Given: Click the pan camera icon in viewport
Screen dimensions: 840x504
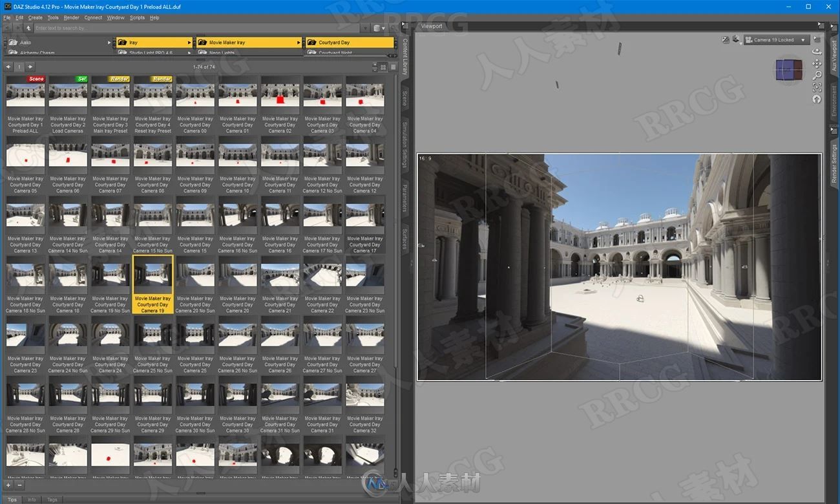Looking at the screenshot, I should pos(817,64).
